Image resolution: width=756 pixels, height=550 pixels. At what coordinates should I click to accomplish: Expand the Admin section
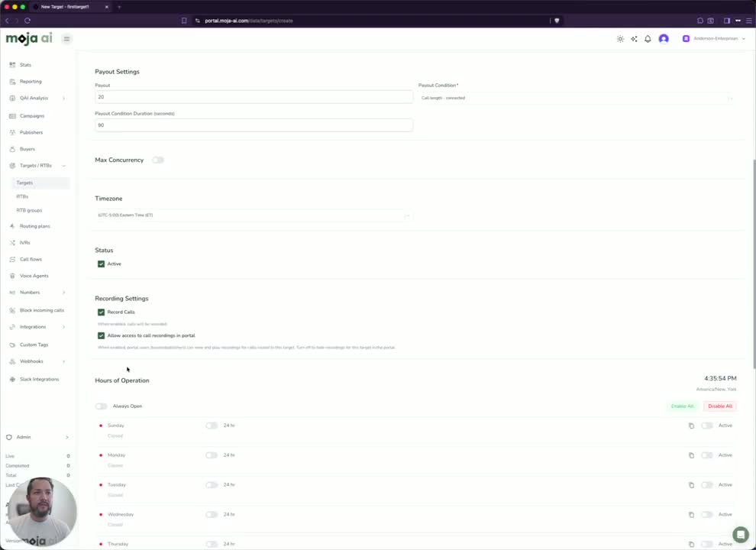pos(37,437)
